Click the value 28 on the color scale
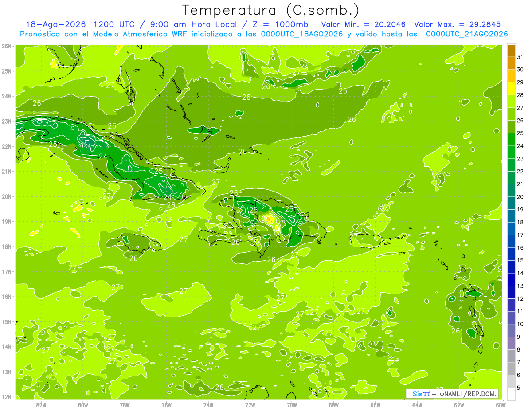 coord(520,95)
